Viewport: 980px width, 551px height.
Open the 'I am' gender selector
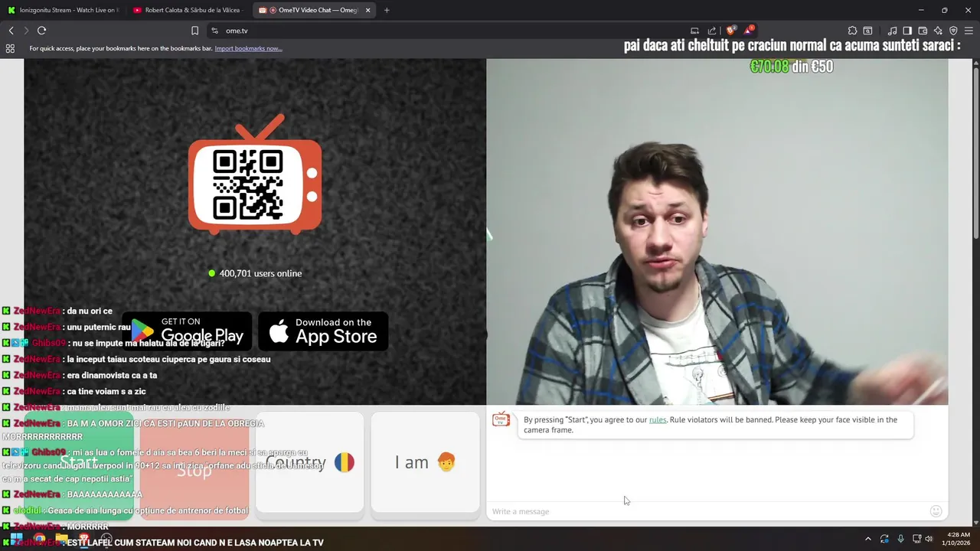coord(425,462)
